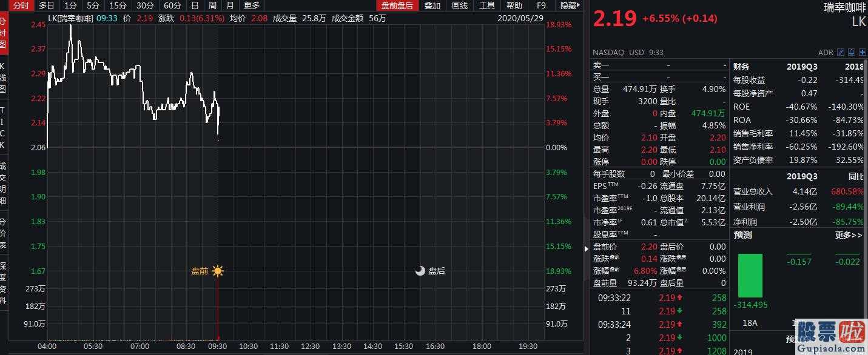Screen dimensions: 868x355
Task: Open the 工具 tools menu
Action: [487, 5]
